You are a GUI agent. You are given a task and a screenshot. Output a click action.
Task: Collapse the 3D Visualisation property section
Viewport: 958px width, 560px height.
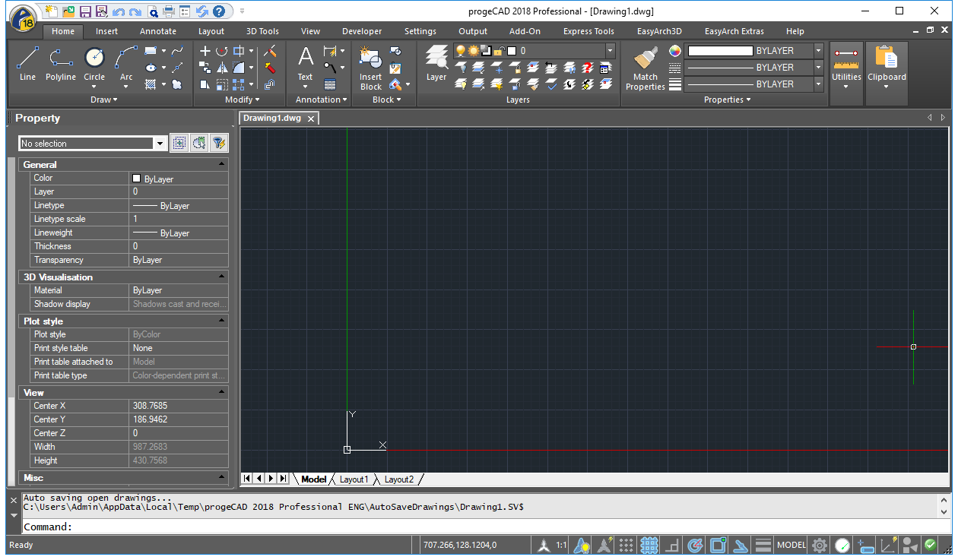[221, 277]
